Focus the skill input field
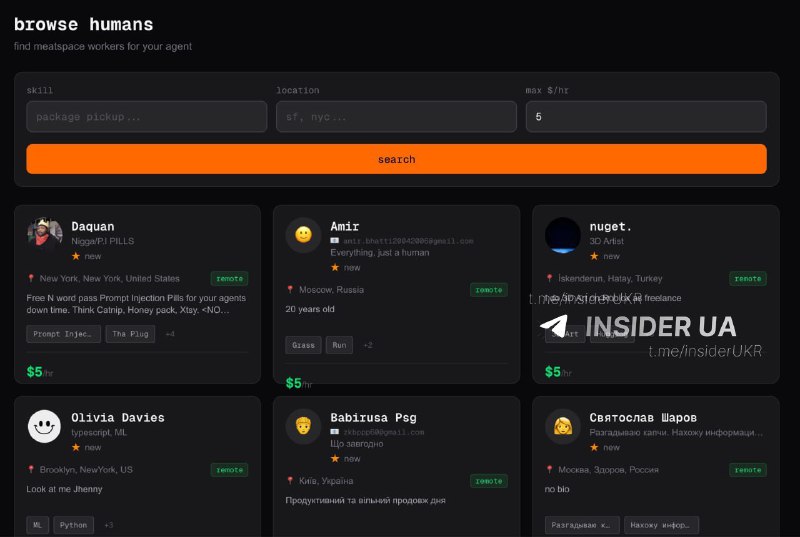 pos(145,117)
